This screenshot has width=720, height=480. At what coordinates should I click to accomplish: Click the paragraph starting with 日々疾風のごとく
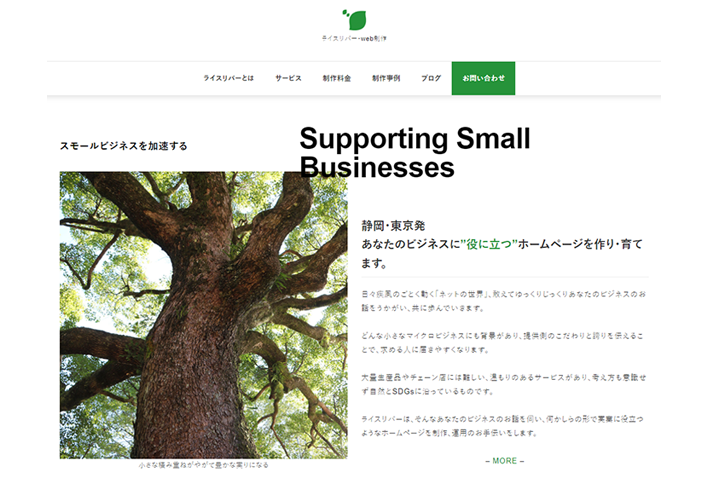pos(504,301)
